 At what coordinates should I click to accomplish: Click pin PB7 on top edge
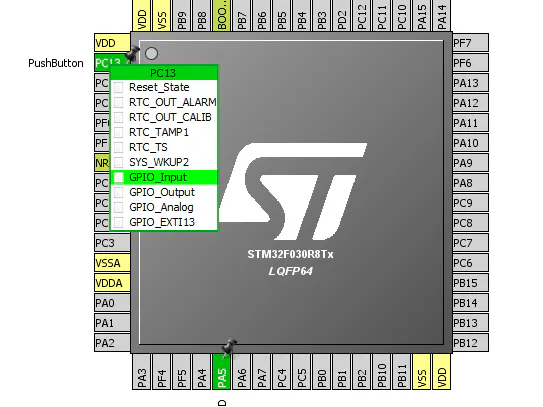coord(242,16)
